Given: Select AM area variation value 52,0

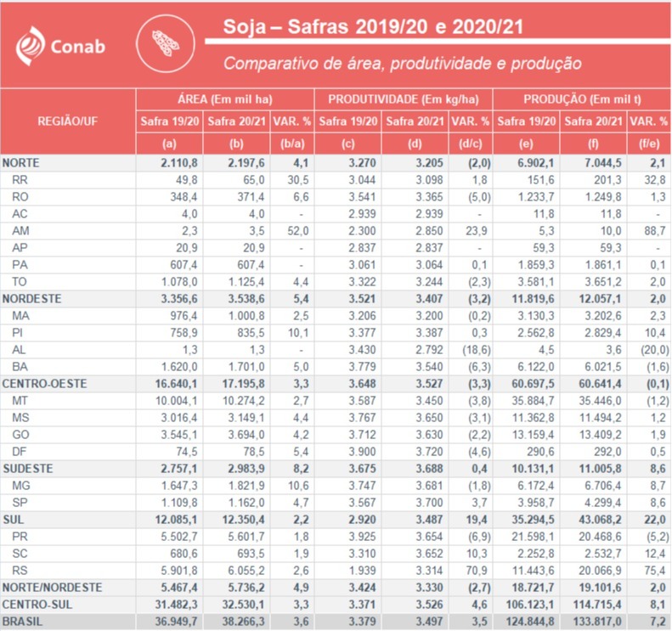Looking at the screenshot, I should pos(296,230).
